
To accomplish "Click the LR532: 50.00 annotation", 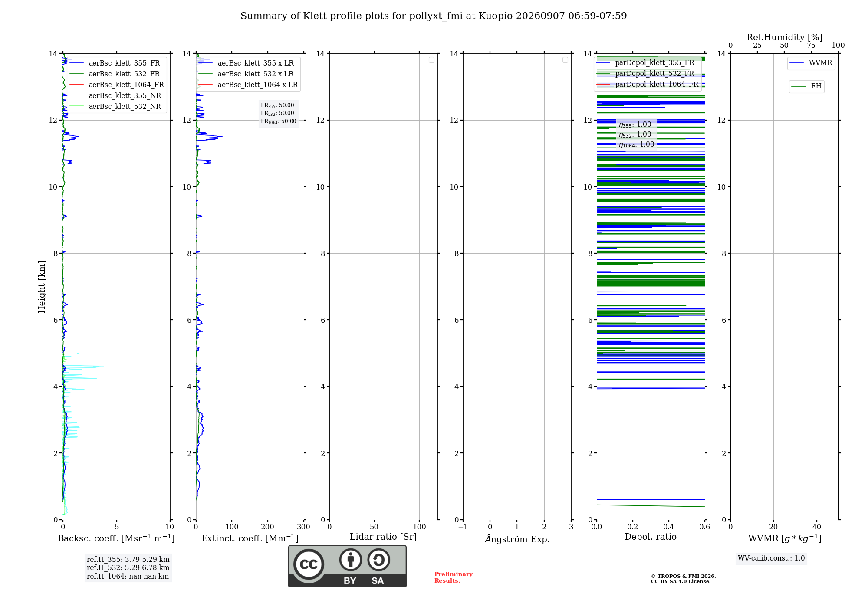I will 277,113.
